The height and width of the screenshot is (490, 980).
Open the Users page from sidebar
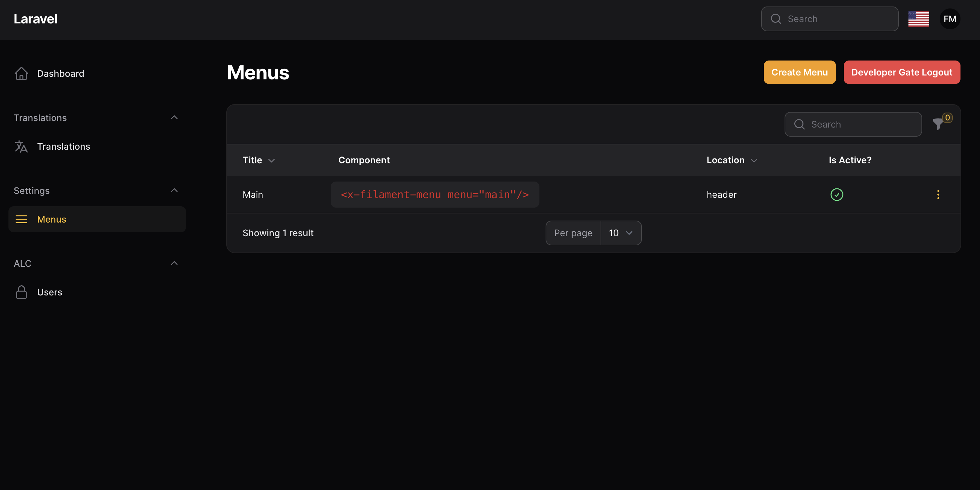49,292
